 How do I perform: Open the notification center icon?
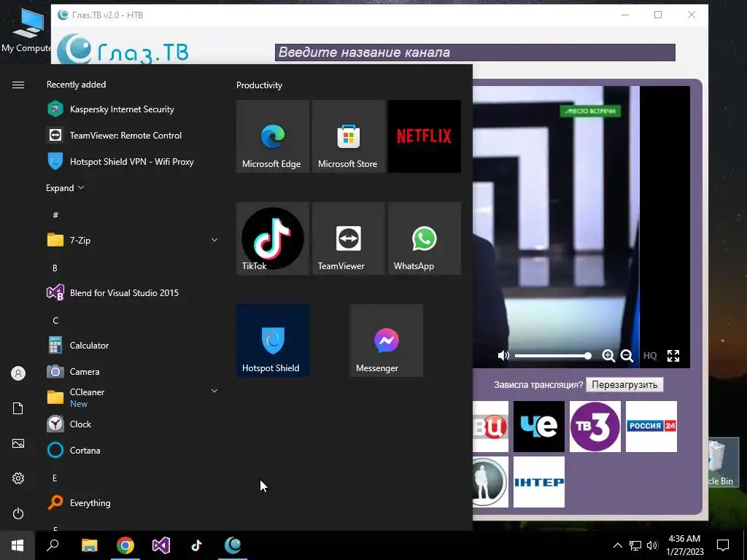point(723,545)
